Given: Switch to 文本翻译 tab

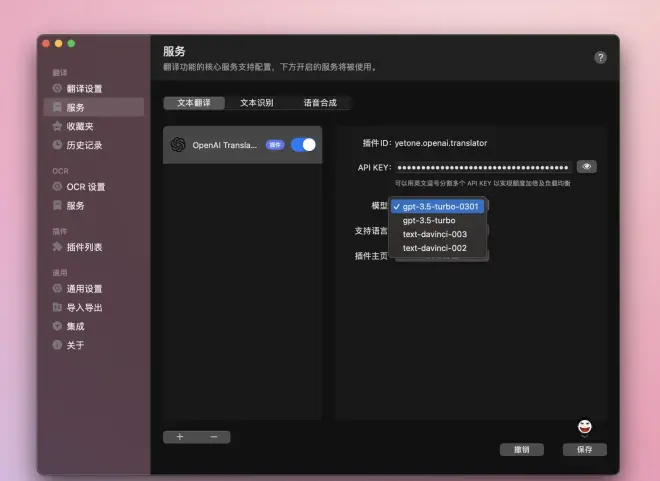Looking at the screenshot, I should tap(194, 103).
